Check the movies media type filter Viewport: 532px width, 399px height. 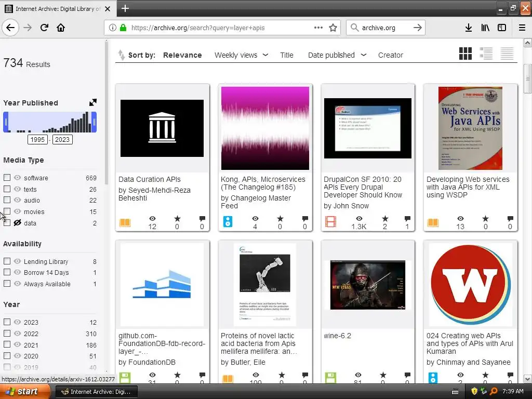[x=7, y=211]
